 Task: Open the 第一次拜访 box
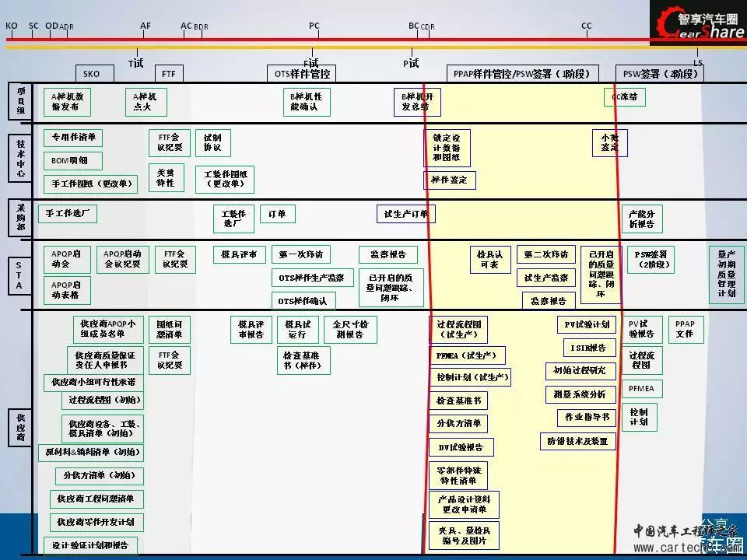pyautogui.click(x=302, y=254)
